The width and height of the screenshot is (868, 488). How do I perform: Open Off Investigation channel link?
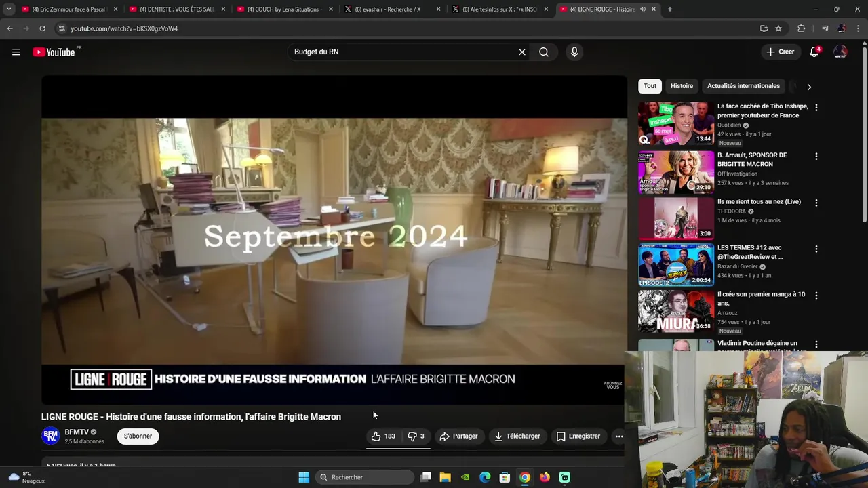point(737,174)
